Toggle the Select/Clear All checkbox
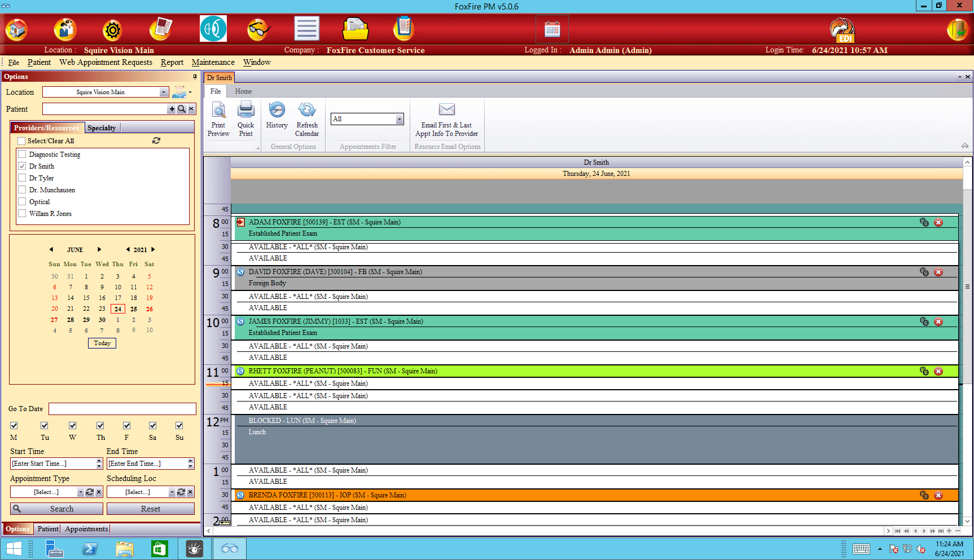Screen dimensions: 974x560 (x=21, y=141)
